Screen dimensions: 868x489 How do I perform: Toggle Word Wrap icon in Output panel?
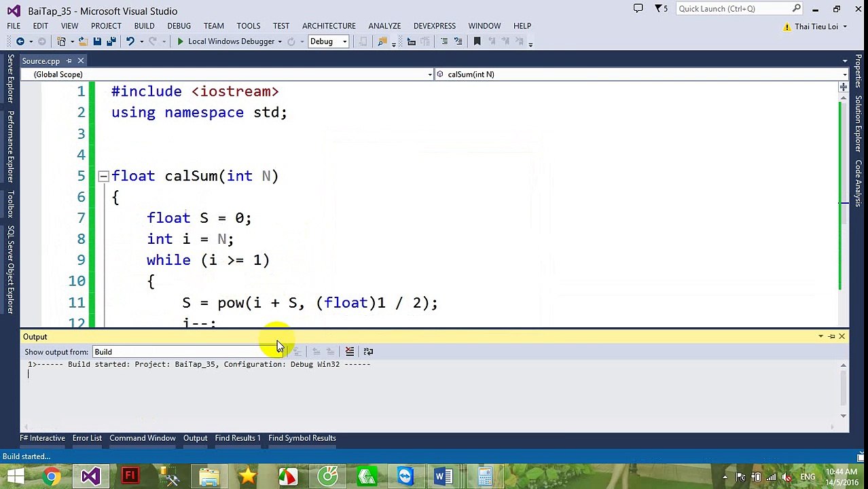click(x=368, y=351)
